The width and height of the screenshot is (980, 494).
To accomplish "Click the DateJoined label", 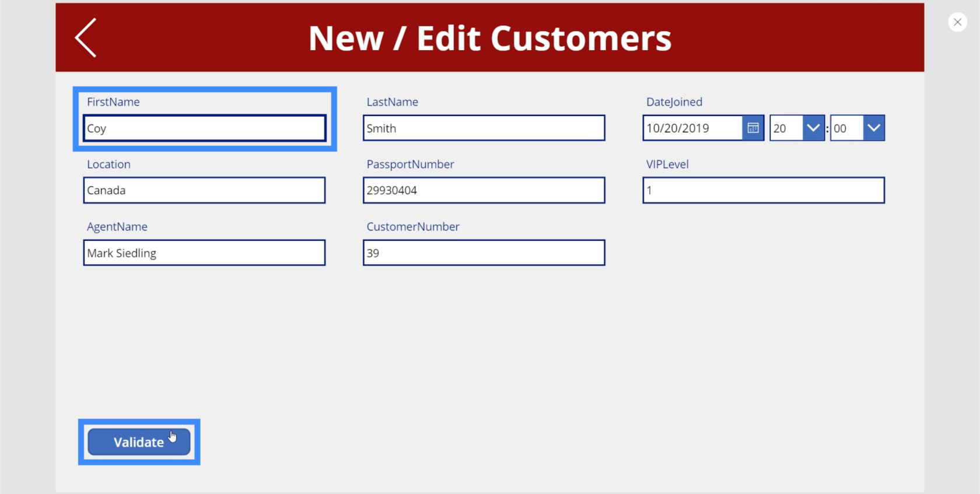I will [674, 102].
